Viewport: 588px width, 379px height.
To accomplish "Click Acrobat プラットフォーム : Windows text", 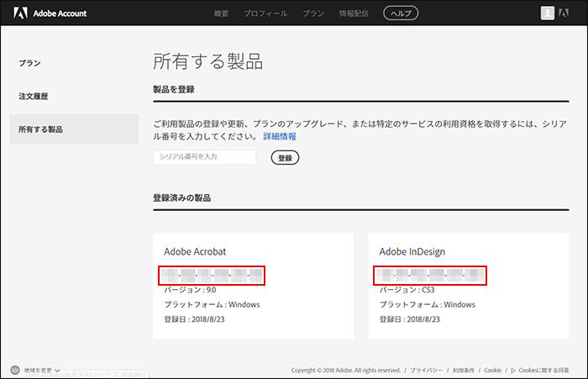I will [212, 305].
